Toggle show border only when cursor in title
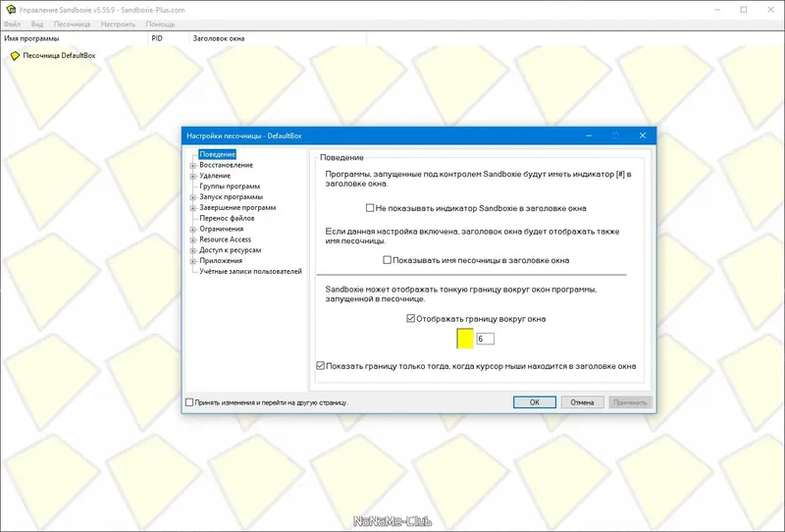Screen dimensions: 785x532 [321, 366]
